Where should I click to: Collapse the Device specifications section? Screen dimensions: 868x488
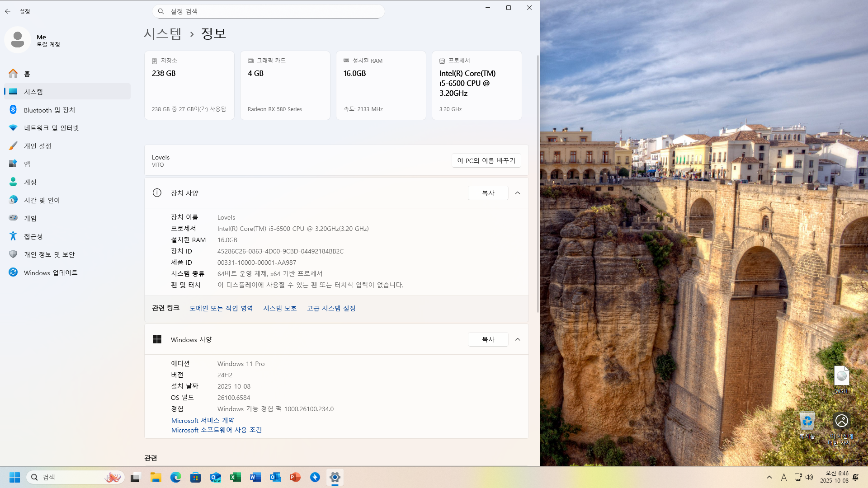tap(518, 193)
